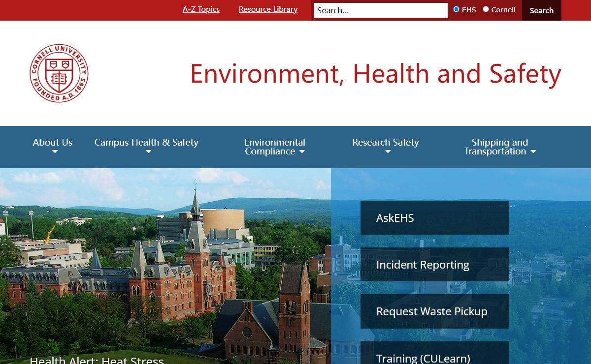The image size is (591, 364).
Task: Expand the Environmental Compliance dropdown arrow
Action: tap(302, 152)
